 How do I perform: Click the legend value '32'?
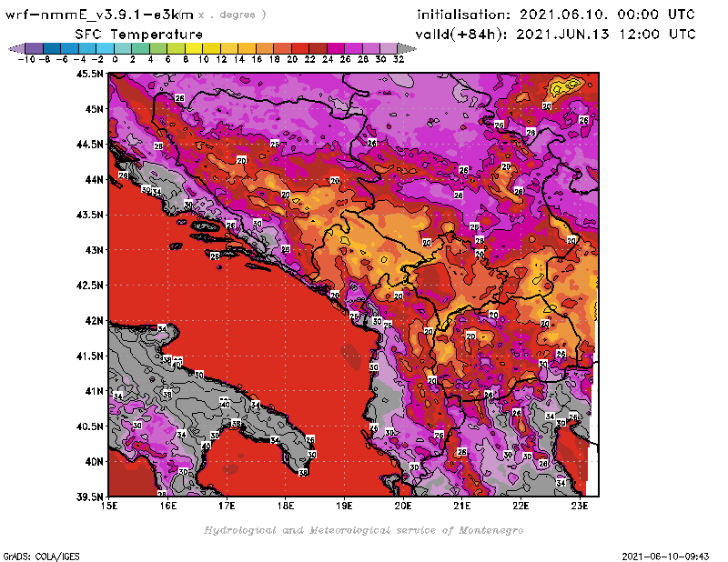[x=399, y=59]
